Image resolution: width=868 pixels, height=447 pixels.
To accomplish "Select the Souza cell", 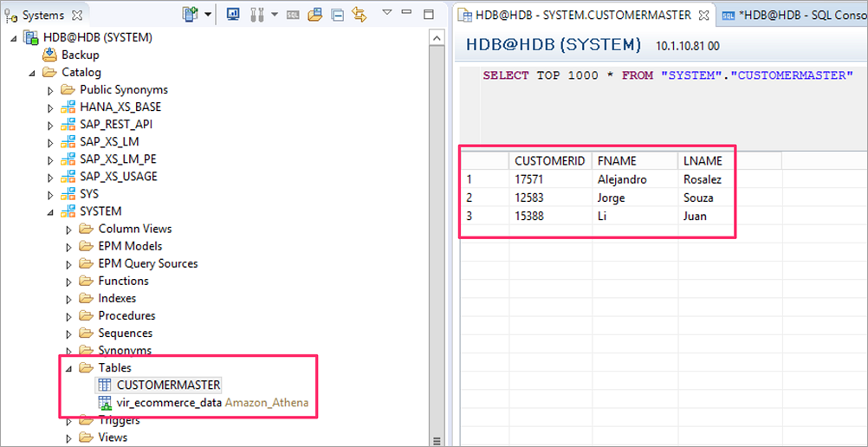I will (729, 198).
